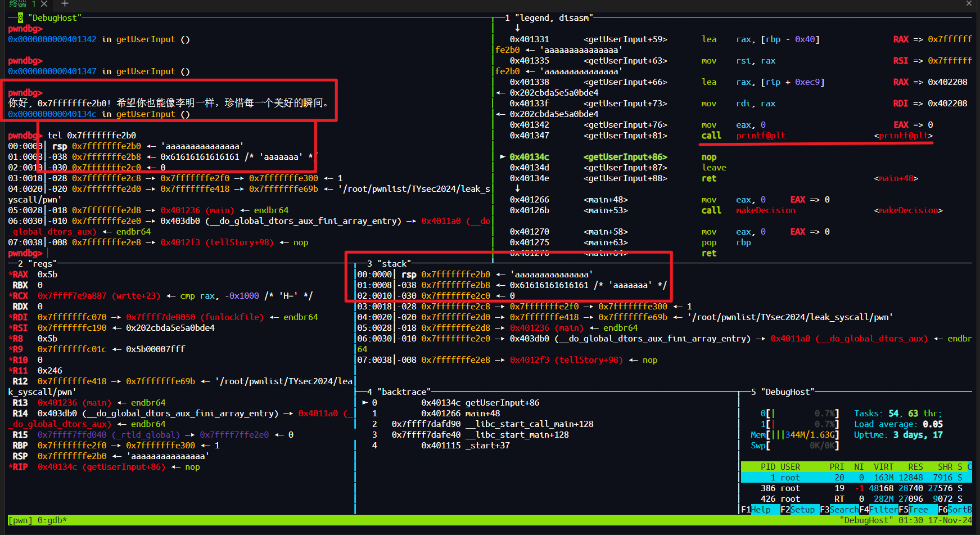
Task: Sort htop by USER column header
Action: (790, 467)
